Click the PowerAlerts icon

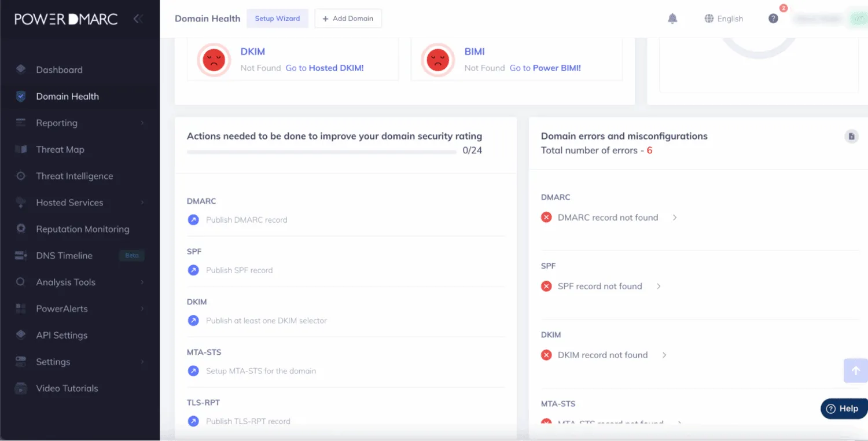[21, 308]
